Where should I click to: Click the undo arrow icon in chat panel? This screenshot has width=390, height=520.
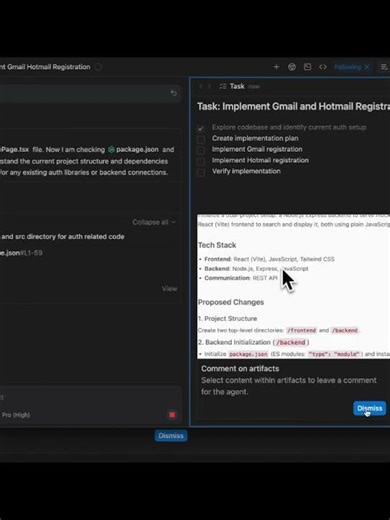tap(174, 93)
